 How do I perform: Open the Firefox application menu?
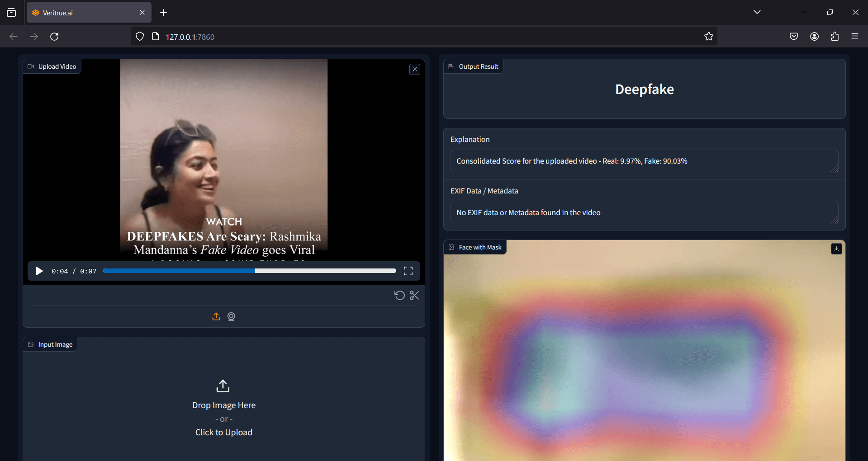(855, 37)
